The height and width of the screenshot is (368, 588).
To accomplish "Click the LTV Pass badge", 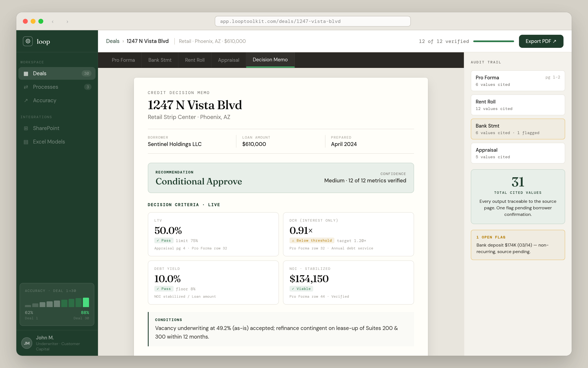I will [164, 240].
